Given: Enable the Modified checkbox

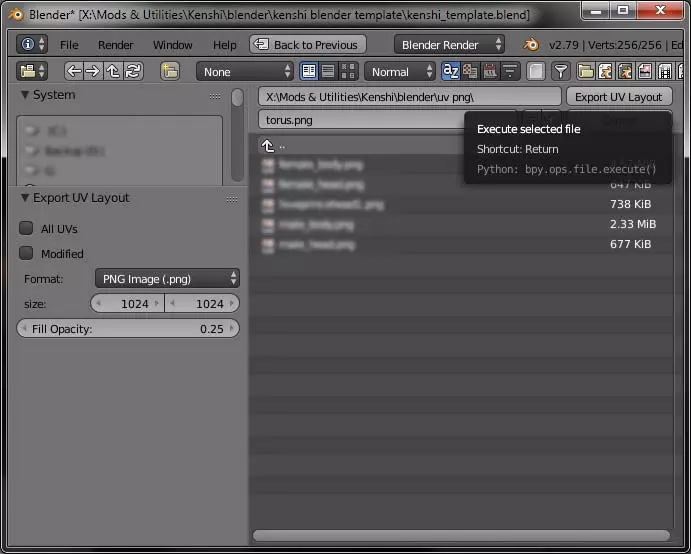Looking at the screenshot, I should point(26,253).
